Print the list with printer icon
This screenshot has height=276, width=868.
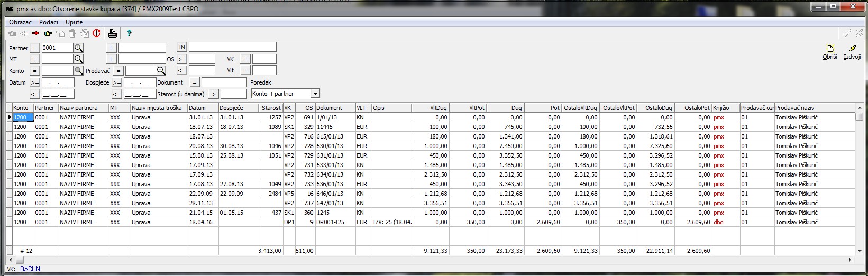pyautogui.click(x=112, y=33)
